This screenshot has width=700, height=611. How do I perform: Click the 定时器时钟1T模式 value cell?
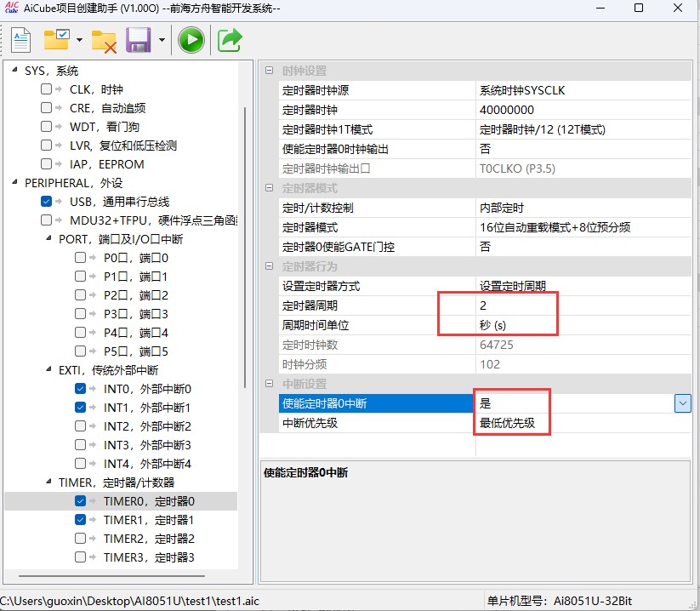coord(583,129)
